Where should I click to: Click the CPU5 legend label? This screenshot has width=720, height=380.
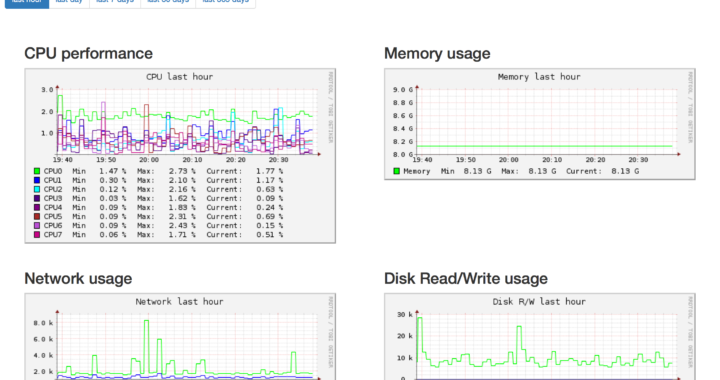point(53,217)
